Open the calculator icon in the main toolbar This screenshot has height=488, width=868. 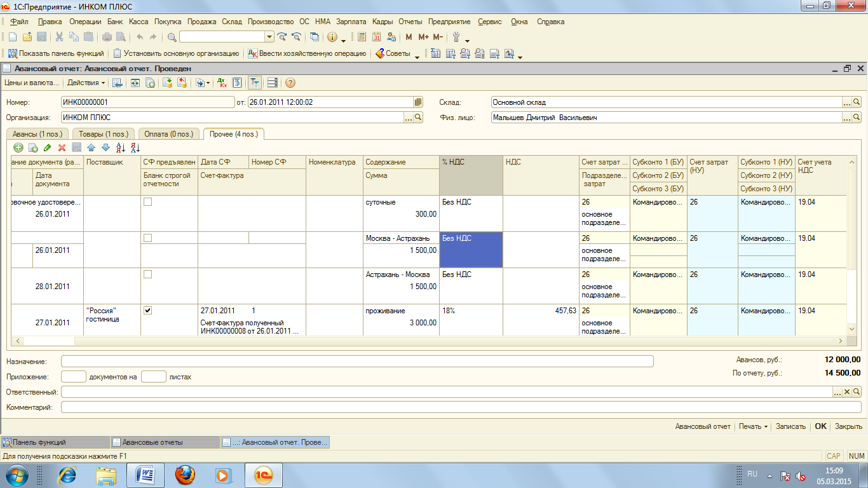(362, 37)
